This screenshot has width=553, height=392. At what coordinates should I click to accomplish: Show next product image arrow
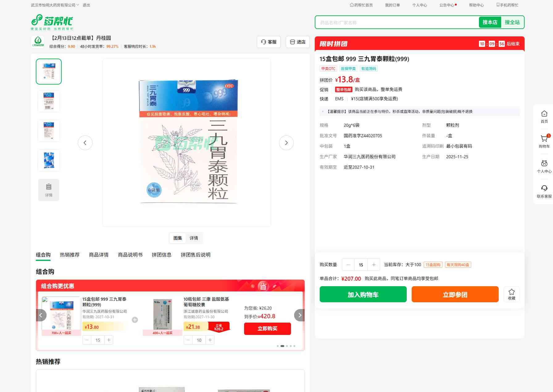(x=286, y=143)
